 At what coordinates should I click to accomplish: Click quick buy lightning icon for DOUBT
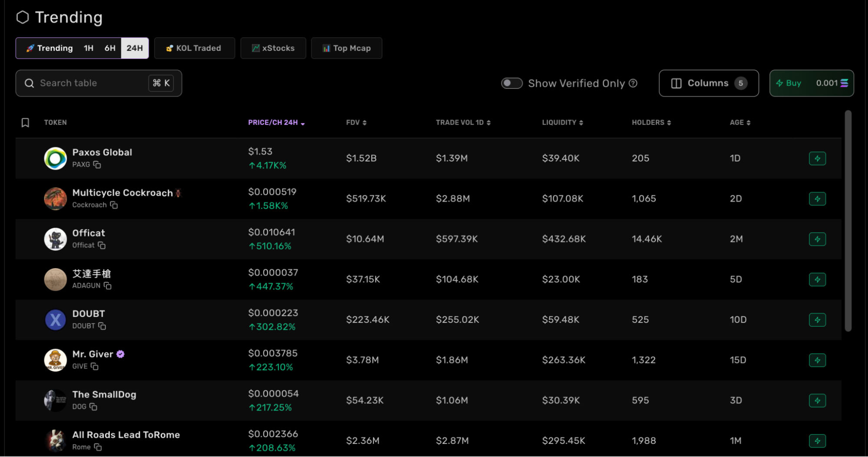817,320
